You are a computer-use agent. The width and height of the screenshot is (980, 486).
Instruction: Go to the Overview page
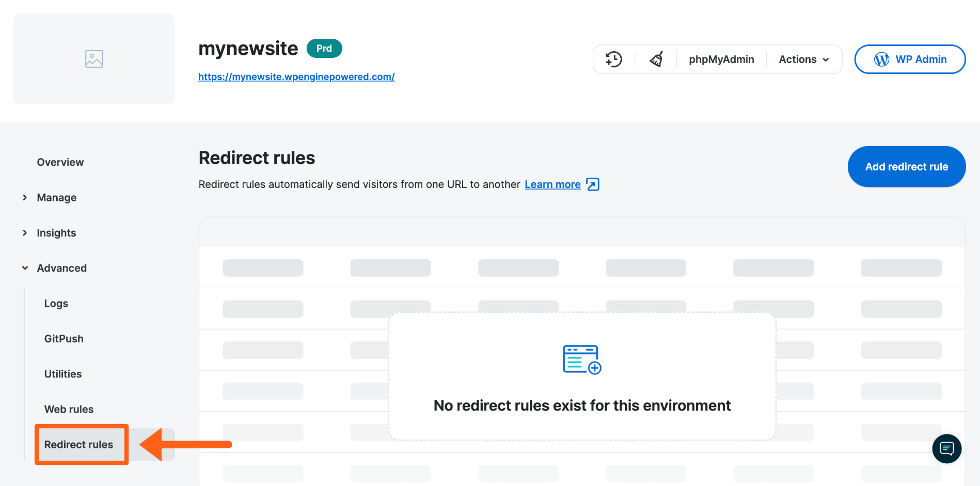60,162
